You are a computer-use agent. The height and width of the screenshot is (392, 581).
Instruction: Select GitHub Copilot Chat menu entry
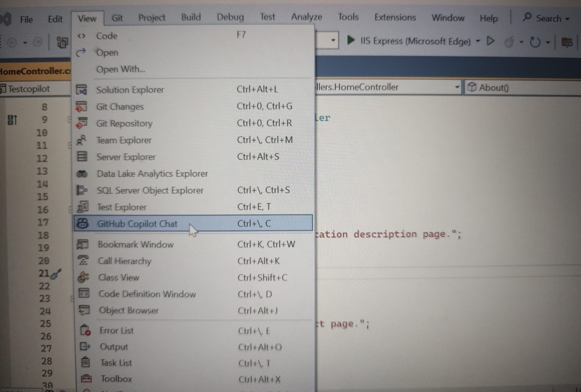click(x=193, y=223)
